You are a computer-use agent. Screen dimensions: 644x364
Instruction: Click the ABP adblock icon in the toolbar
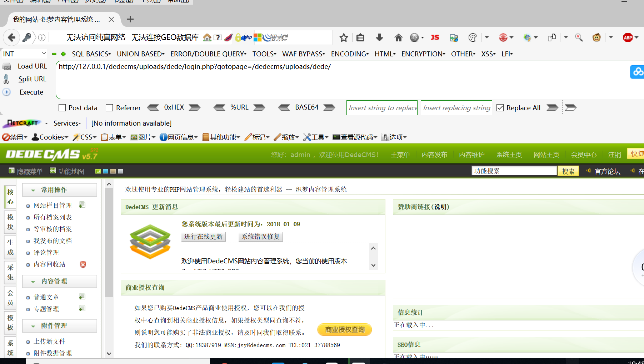point(628,37)
